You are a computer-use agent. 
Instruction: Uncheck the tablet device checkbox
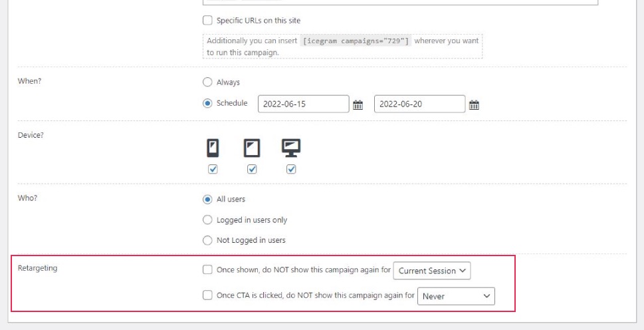point(252,169)
